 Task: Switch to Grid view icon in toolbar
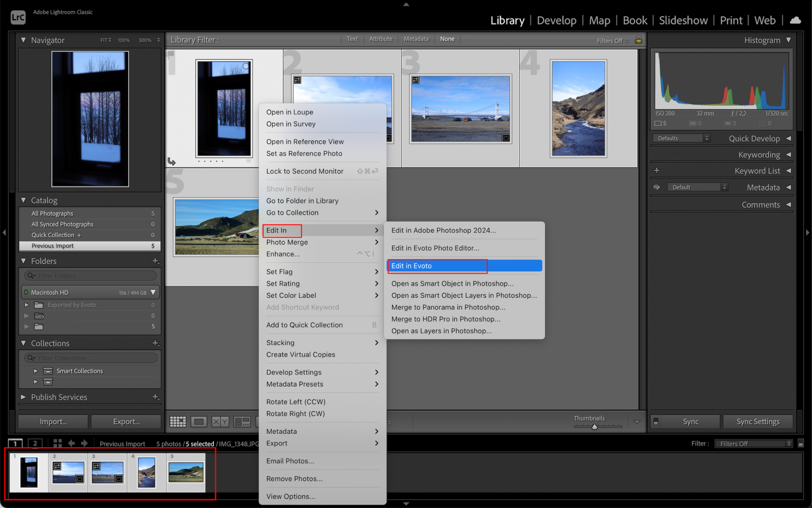(178, 421)
